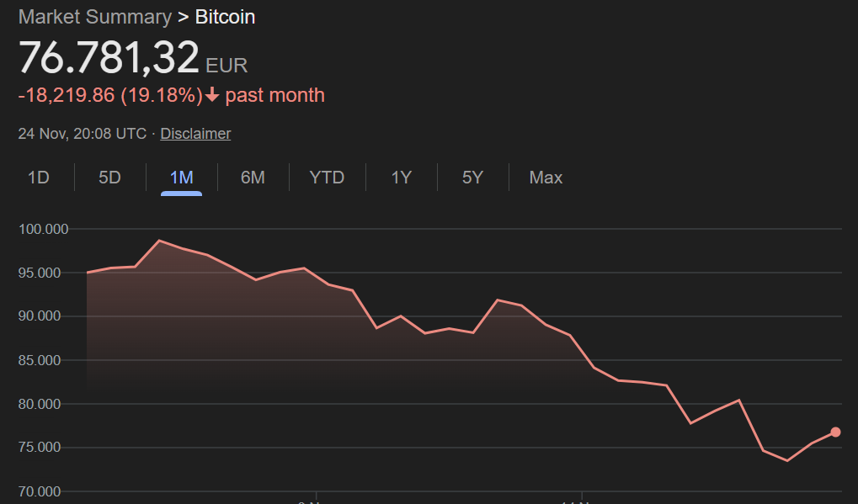Switch to the 5D chart view
Screen dimensions: 858x504
coord(109,178)
